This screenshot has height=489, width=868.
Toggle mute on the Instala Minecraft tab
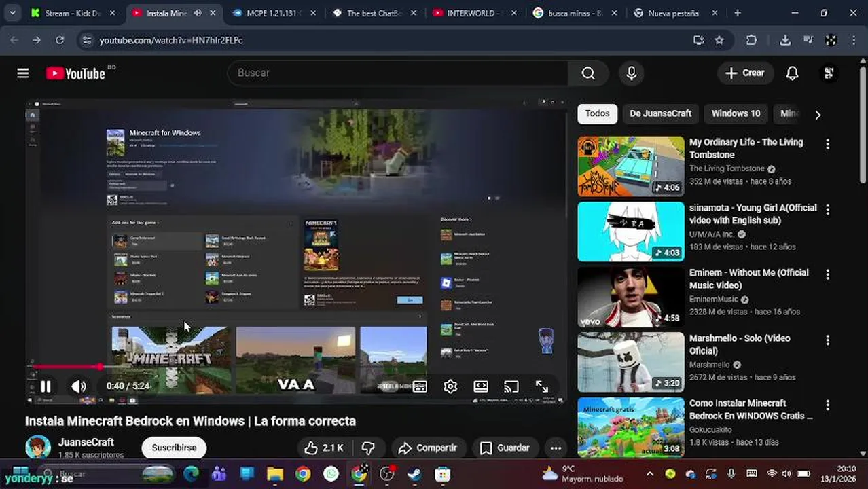coord(198,13)
